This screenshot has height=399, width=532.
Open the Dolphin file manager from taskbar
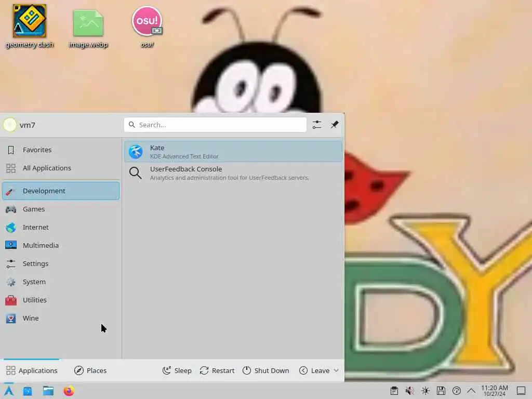coord(48,391)
